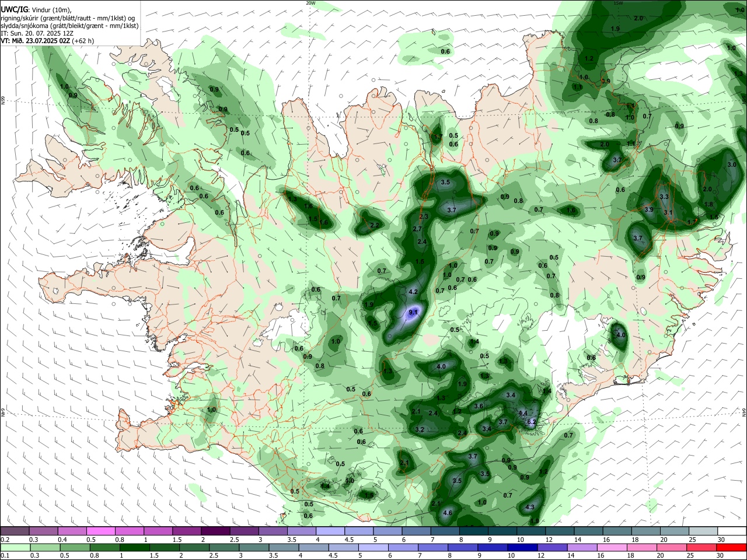Click rain scale swatch between 3 and 3.5
747x560 pixels.
point(254,547)
